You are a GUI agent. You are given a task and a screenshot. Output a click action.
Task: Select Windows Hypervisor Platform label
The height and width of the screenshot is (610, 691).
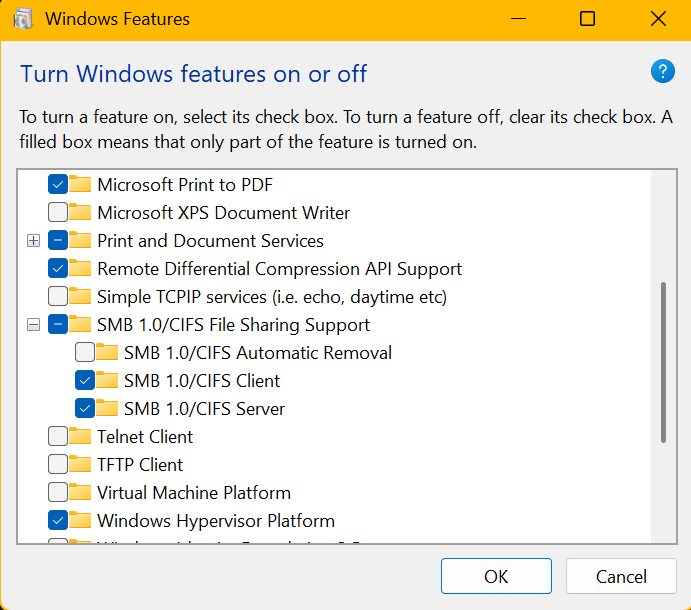coord(216,521)
